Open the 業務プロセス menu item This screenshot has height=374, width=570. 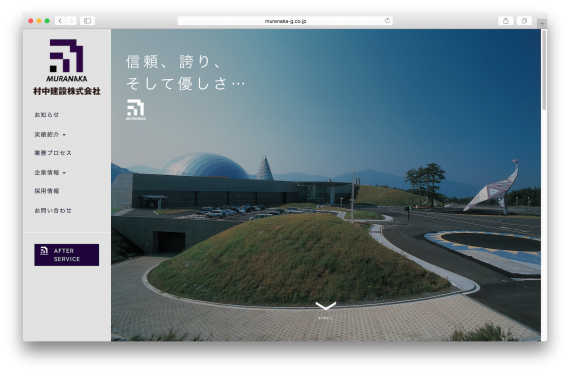point(53,153)
